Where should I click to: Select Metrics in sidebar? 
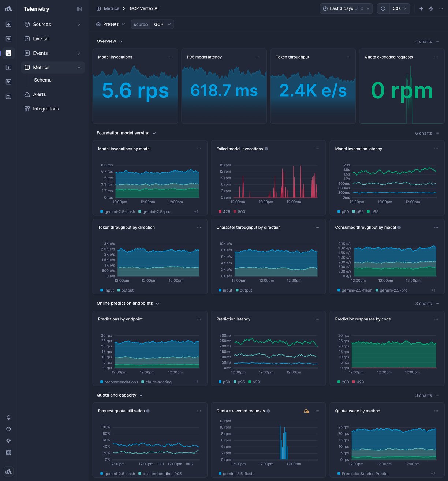(x=53, y=68)
